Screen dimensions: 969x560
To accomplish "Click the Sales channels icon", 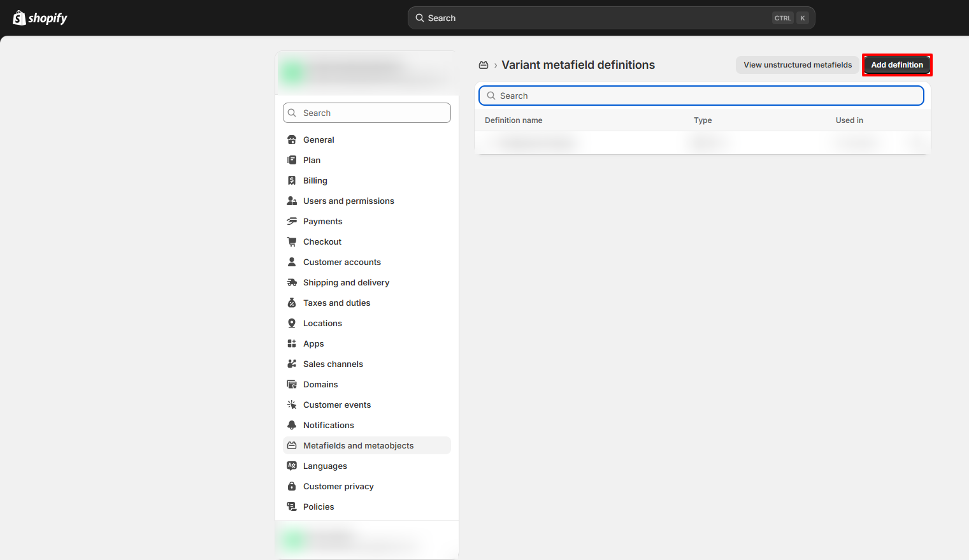I will pyautogui.click(x=292, y=364).
